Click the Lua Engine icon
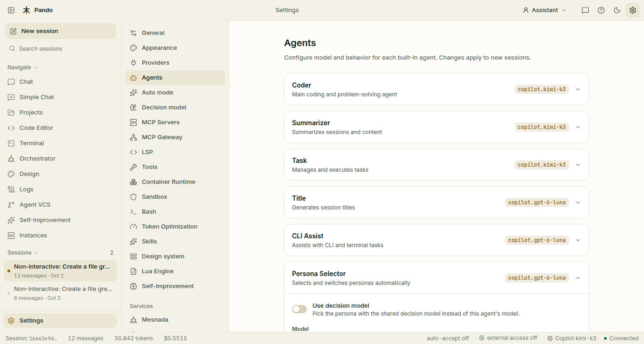 pos(133,271)
